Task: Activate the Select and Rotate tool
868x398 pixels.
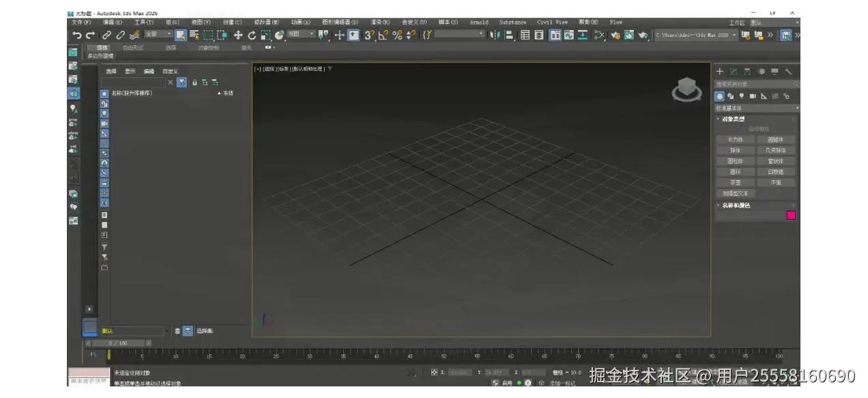Action: click(x=252, y=35)
